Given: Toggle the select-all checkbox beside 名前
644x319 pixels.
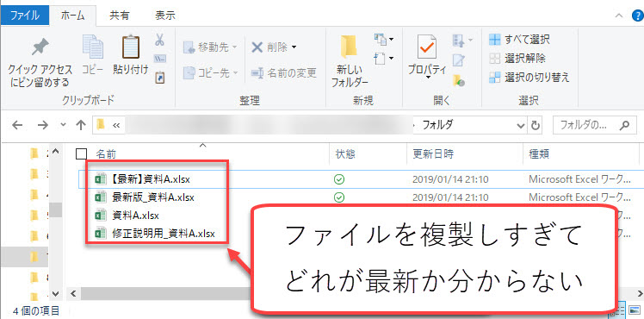Looking at the screenshot, I should 81,154.
